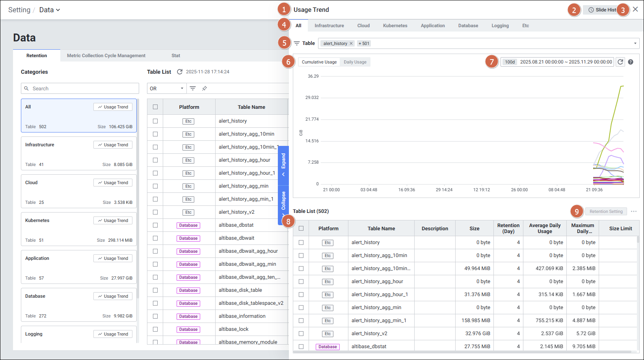
Task: Open the three-dot more options menu
Action: pos(634,211)
